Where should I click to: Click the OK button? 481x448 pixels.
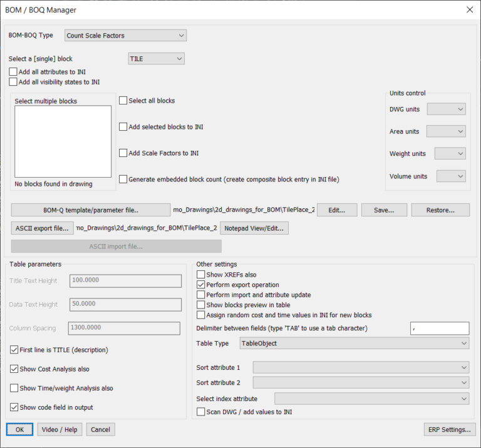tap(19, 429)
